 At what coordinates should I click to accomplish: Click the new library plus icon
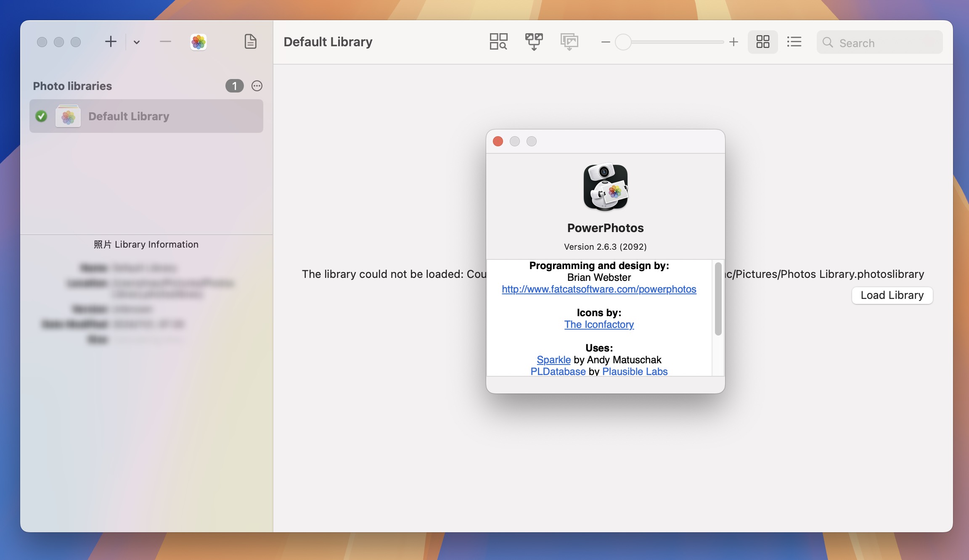(109, 42)
